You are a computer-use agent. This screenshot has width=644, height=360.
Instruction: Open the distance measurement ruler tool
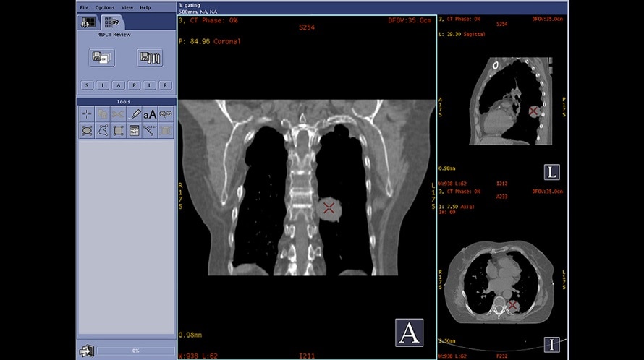point(150,131)
